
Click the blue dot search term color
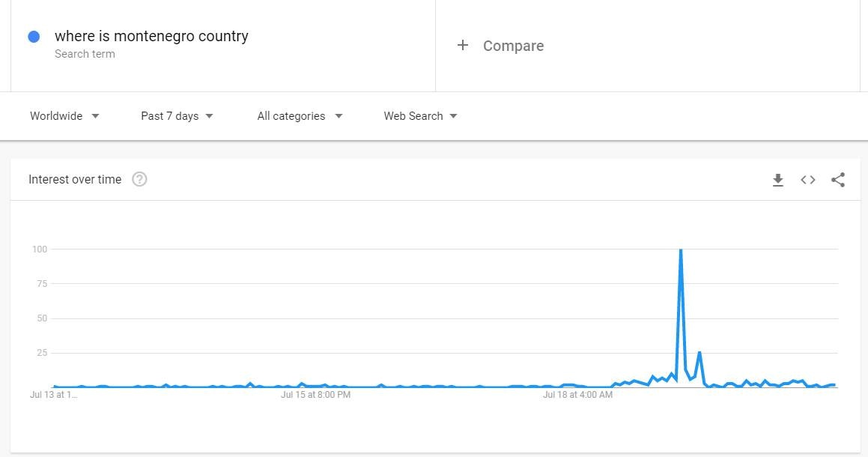pyautogui.click(x=34, y=37)
